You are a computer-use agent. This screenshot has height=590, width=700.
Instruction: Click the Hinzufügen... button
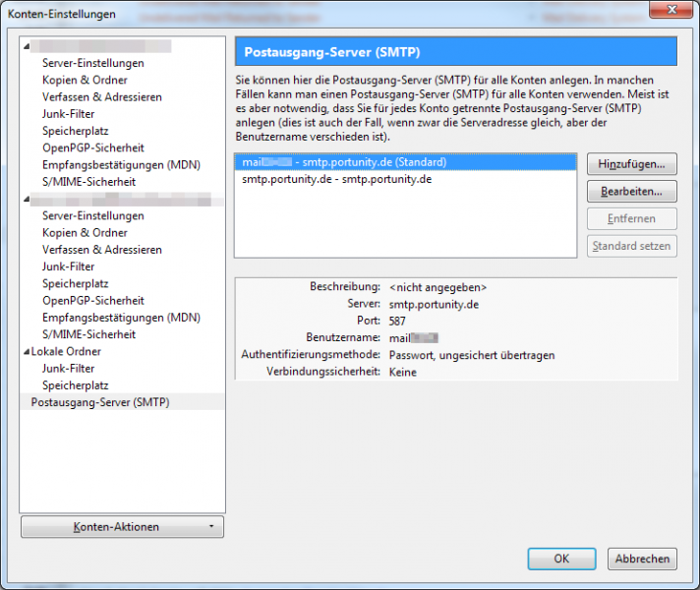[x=631, y=162]
